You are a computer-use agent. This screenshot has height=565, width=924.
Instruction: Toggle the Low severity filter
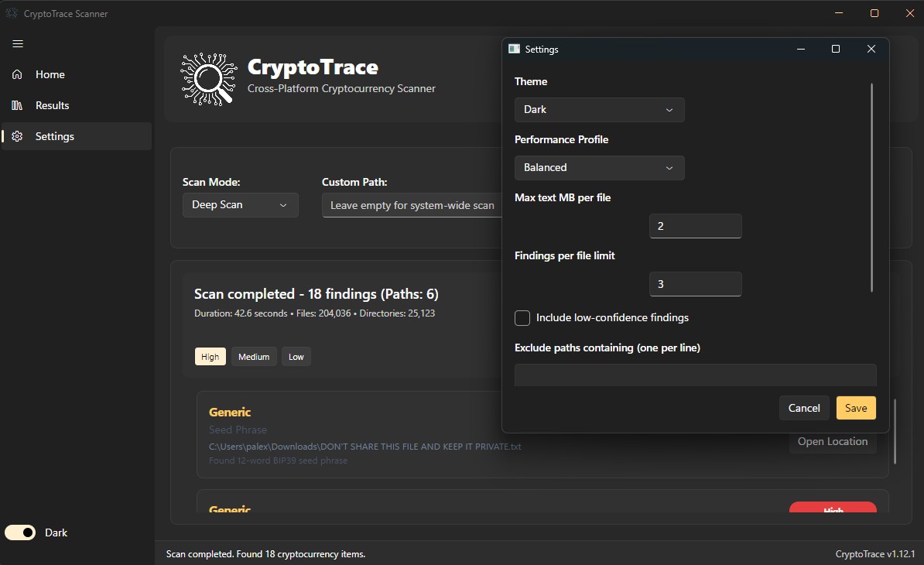296,356
